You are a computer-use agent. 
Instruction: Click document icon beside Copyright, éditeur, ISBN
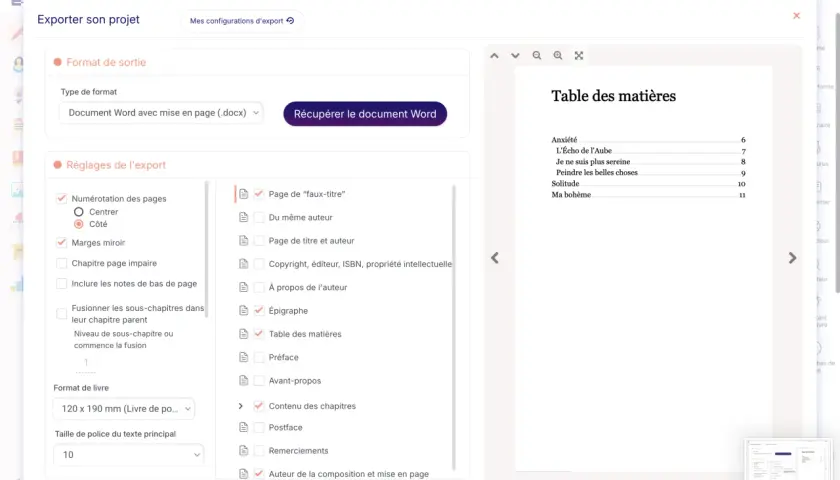[x=244, y=264]
